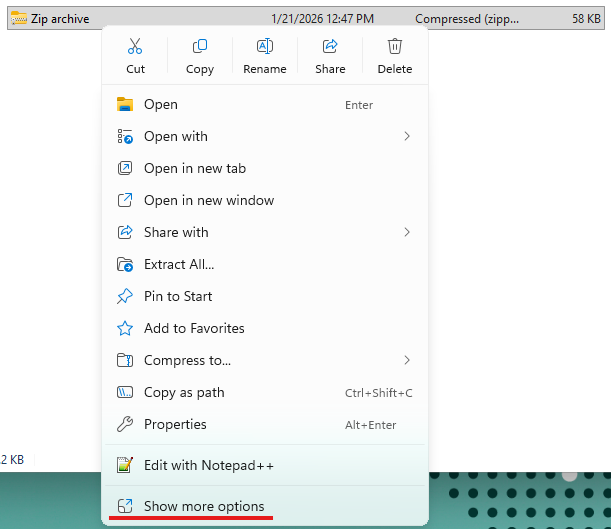
Task: Click the Copy icon
Action: (x=200, y=46)
